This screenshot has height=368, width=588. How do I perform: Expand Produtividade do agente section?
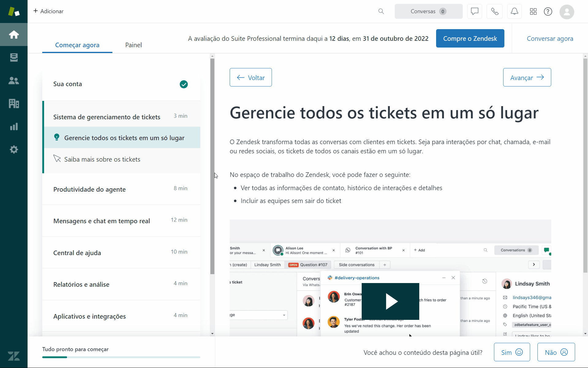[121, 189]
